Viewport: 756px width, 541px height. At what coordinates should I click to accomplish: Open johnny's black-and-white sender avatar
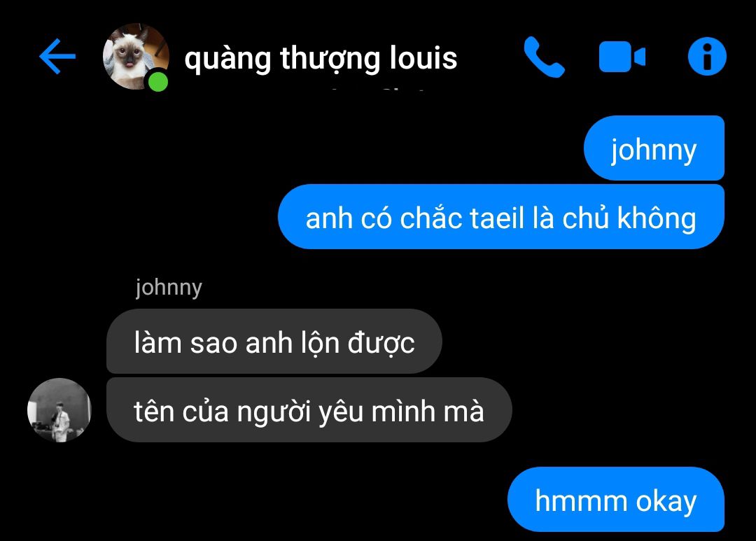click(59, 410)
